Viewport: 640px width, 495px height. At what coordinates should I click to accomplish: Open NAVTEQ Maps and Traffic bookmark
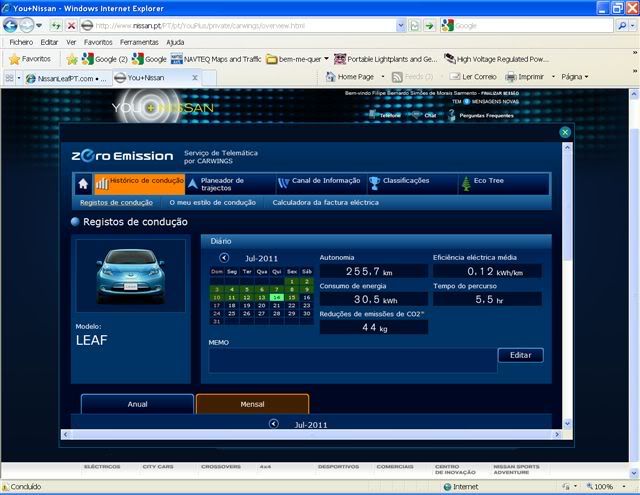[216, 59]
